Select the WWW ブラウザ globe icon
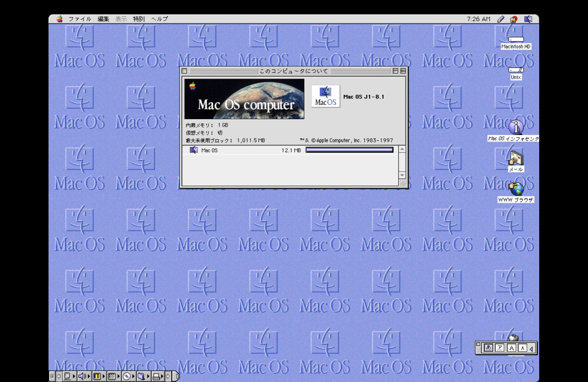 (516, 189)
